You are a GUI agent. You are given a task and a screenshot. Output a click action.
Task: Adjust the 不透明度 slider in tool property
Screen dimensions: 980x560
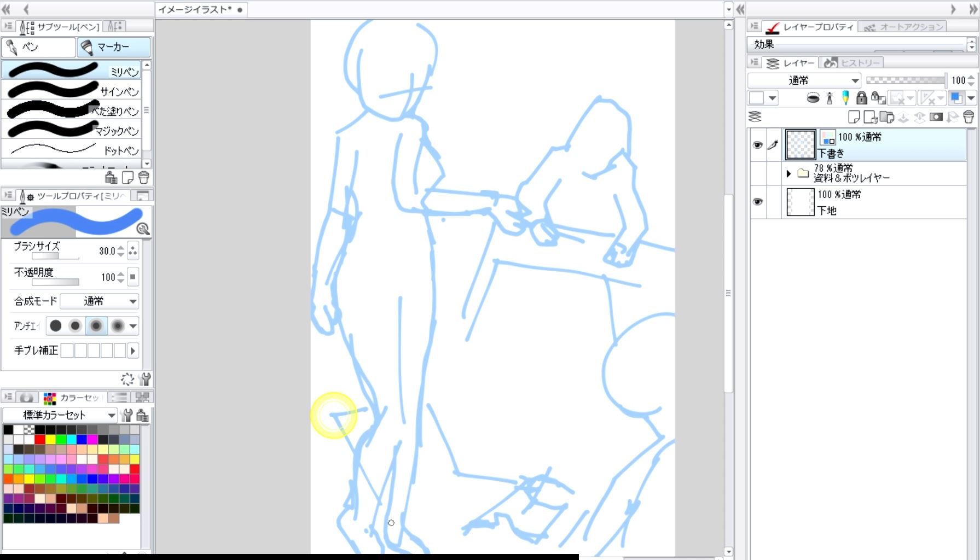[x=55, y=282]
